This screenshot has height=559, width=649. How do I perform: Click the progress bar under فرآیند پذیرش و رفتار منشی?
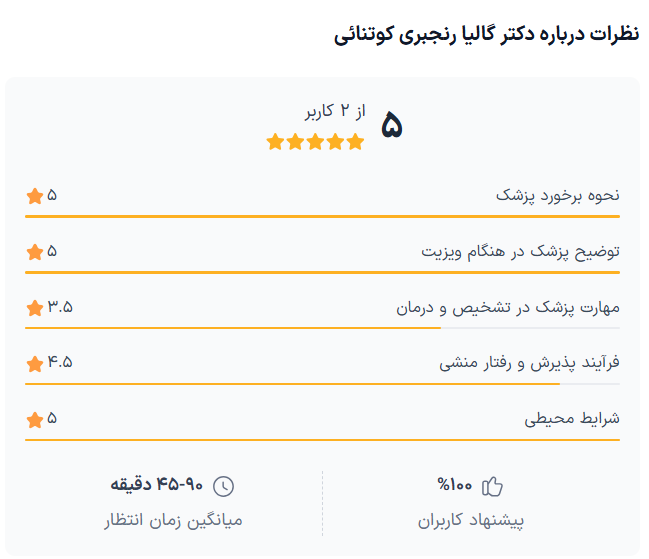coord(322,384)
